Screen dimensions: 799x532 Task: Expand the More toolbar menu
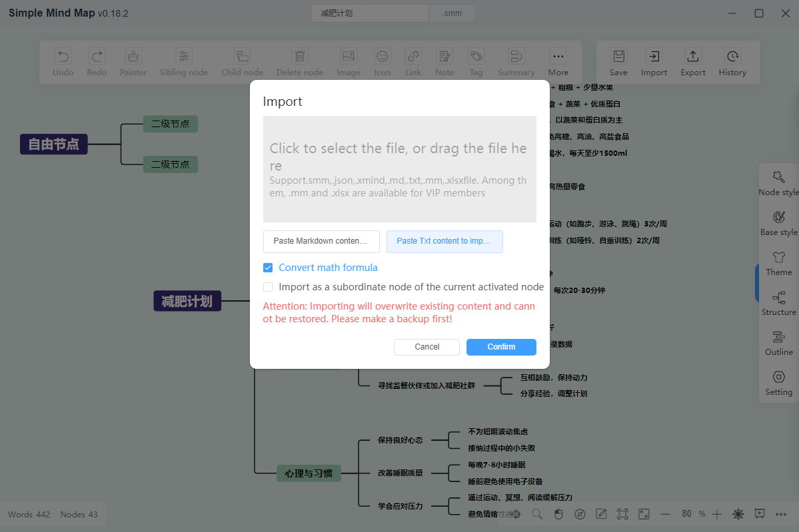point(558,63)
